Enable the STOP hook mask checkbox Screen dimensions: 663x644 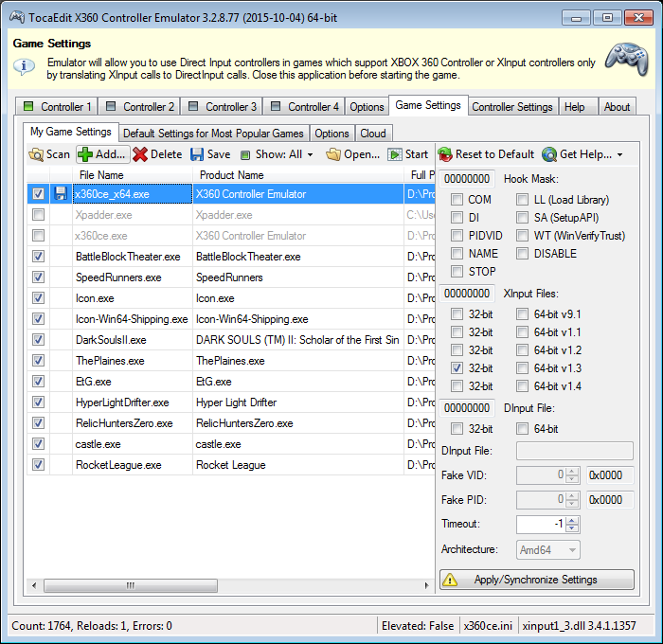[x=457, y=271]
